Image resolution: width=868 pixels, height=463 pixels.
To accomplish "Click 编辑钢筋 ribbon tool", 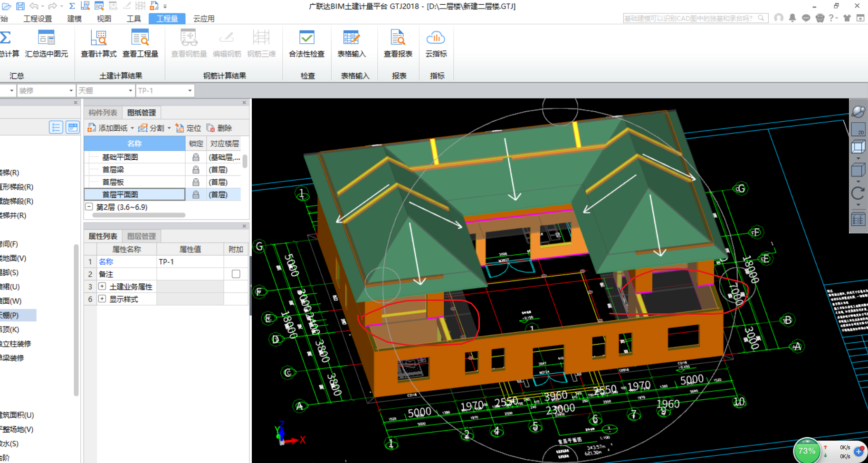I will click(x=227, y=43).
